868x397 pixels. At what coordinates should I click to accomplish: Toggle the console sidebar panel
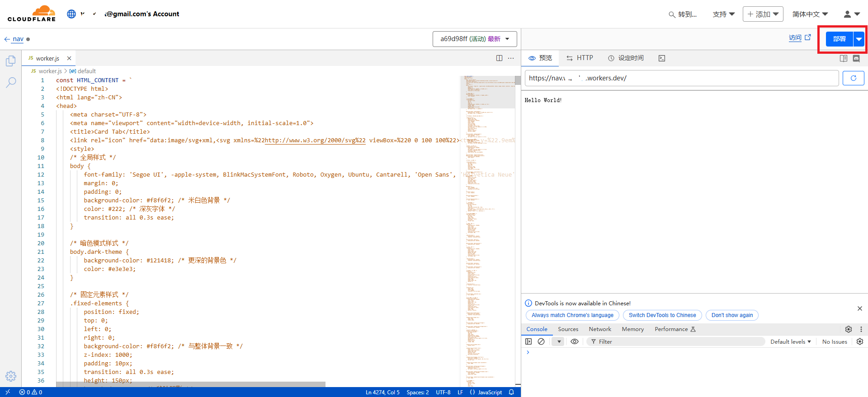[528, 341]
